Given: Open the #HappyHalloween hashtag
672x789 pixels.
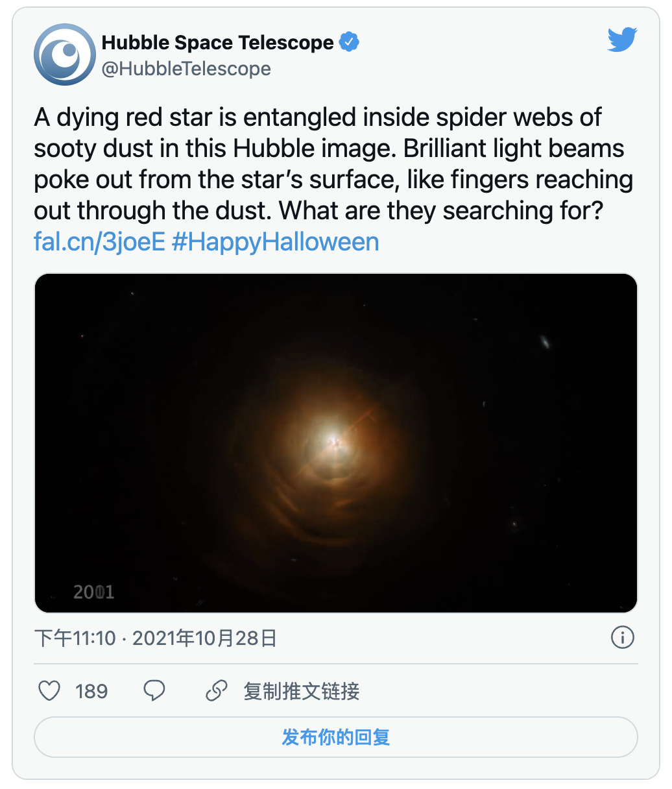Looking at the screenshot, I should (x=275, y=242).
